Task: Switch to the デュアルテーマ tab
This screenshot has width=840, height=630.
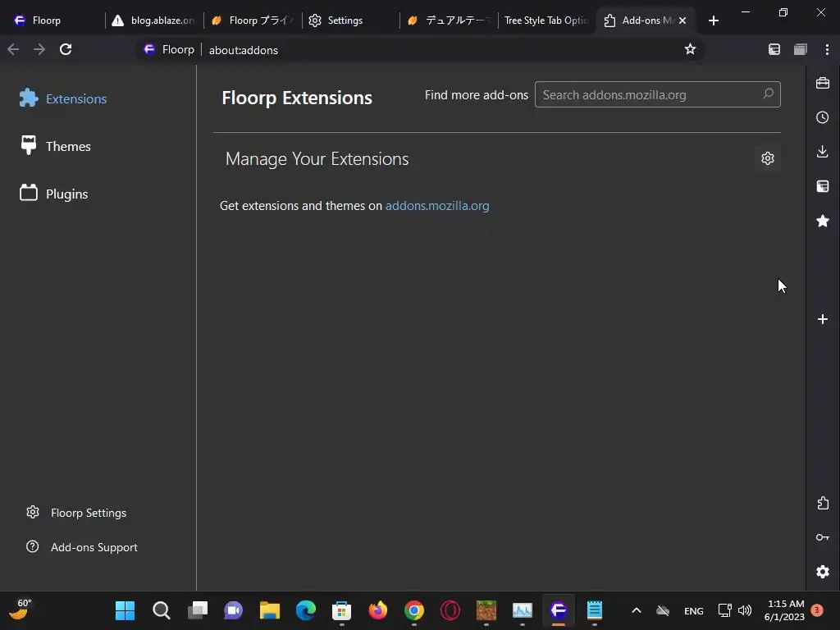Action: coord(449,21)
